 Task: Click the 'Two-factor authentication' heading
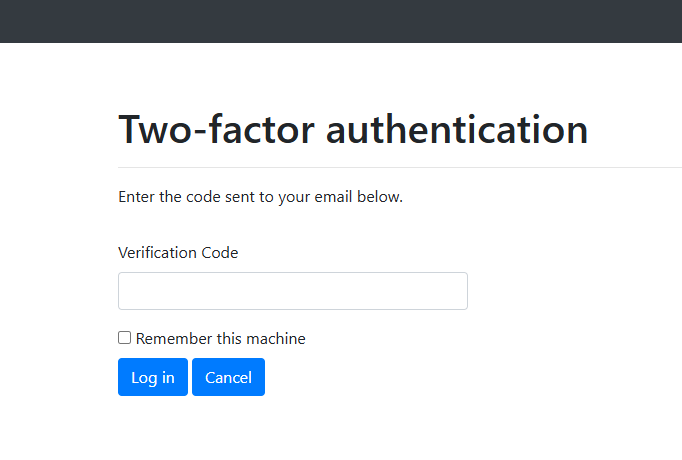tap(353, 130)
